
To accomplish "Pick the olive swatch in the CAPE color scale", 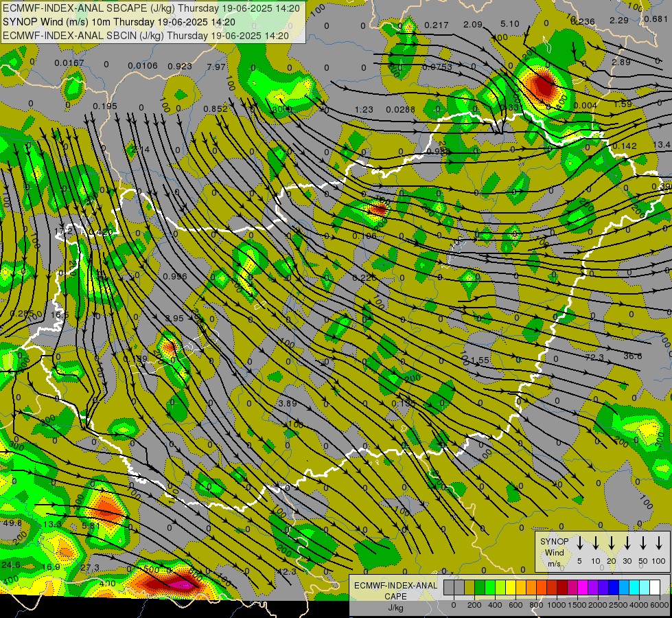I will (470, 588).
